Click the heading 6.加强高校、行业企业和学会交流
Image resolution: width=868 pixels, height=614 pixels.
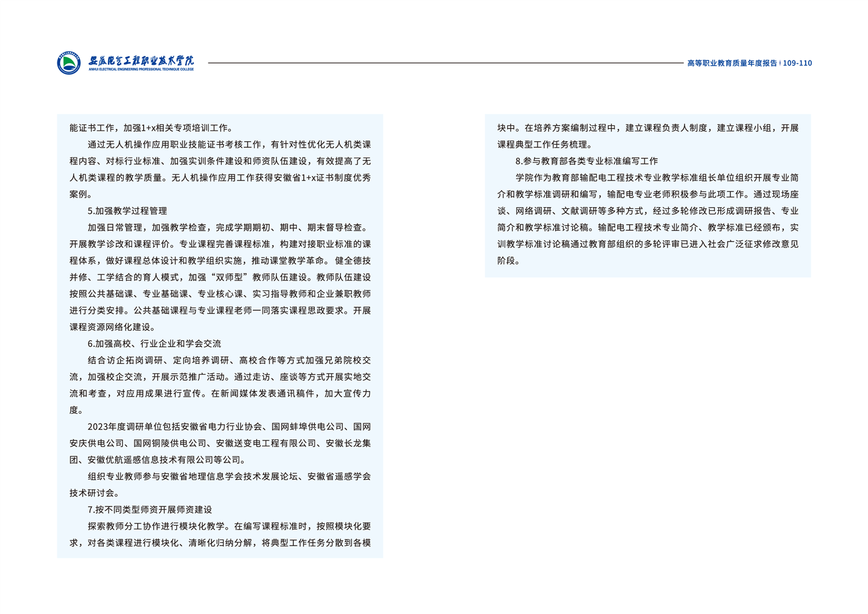[x=154, y=343]
